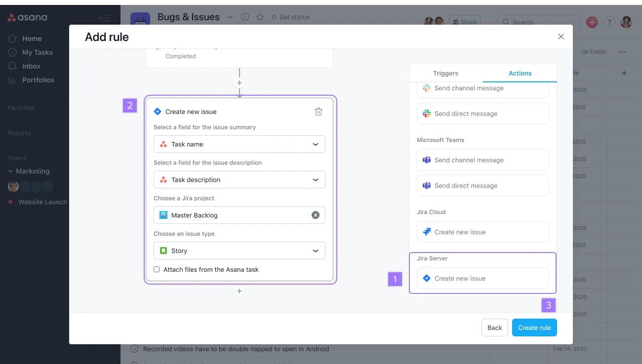
Task: Click the plus icon below the action block
Action: (x=240, y=291)
